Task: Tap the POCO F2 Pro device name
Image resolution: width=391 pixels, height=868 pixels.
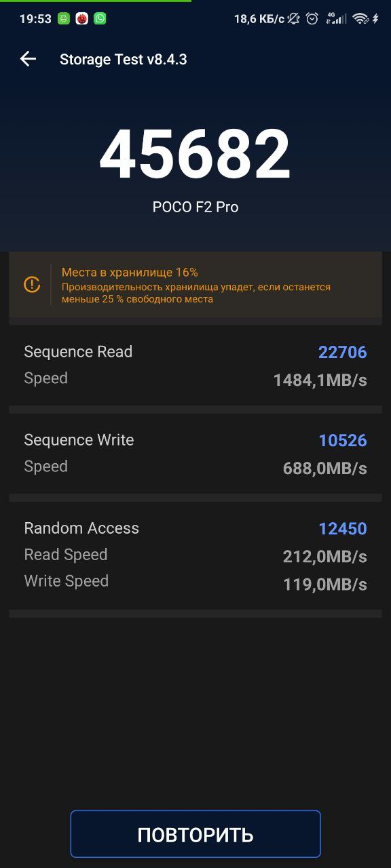Action: point(195,208)
